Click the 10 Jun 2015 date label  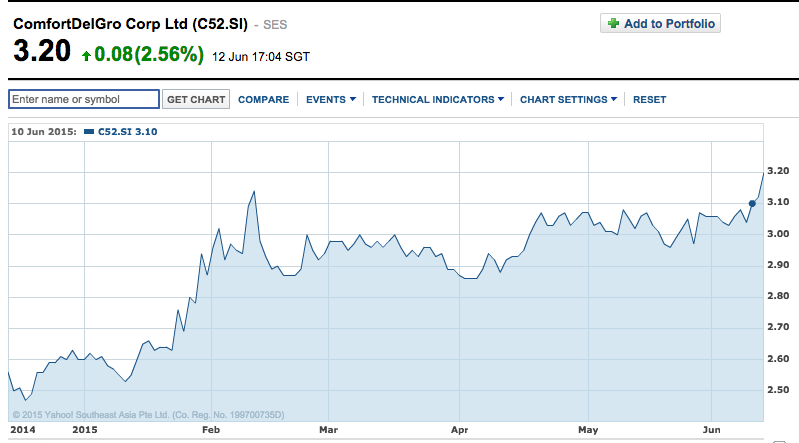point(44,132)
